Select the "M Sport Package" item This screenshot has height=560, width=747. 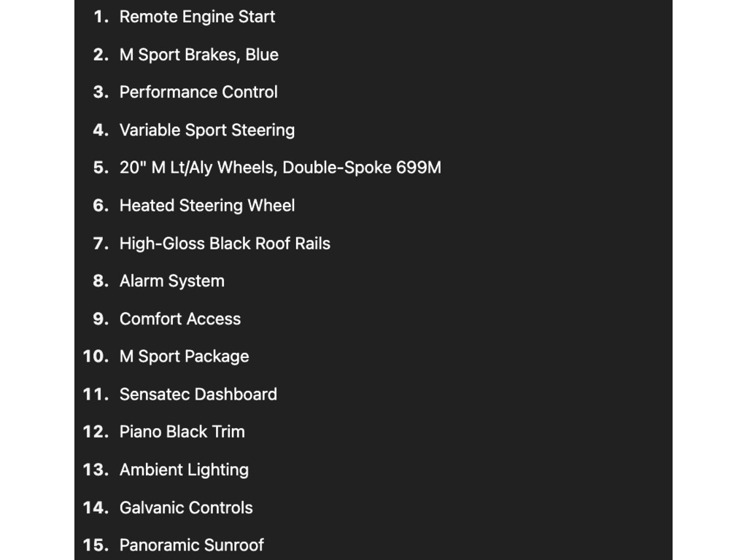[184, 356]
